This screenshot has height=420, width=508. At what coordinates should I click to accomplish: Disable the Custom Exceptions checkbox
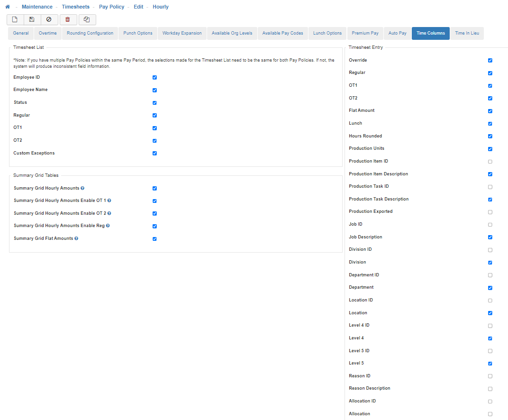click(154, 153)
